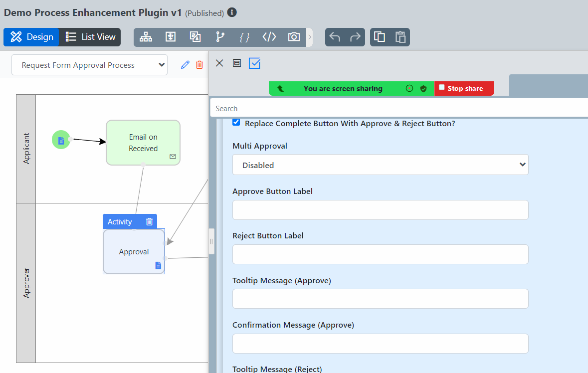Open the Multi Approval dropdown
This screenshot has width=588, height=373.
tap(380, 165)
